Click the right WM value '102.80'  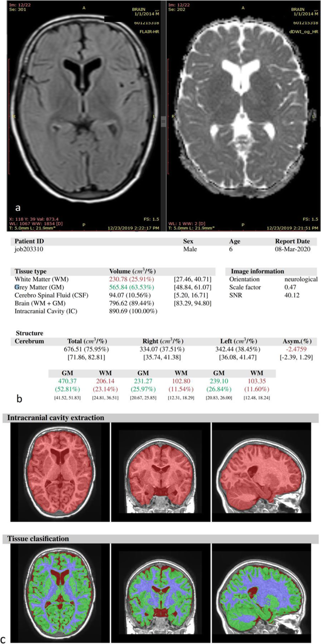click(x=180, y=381)
